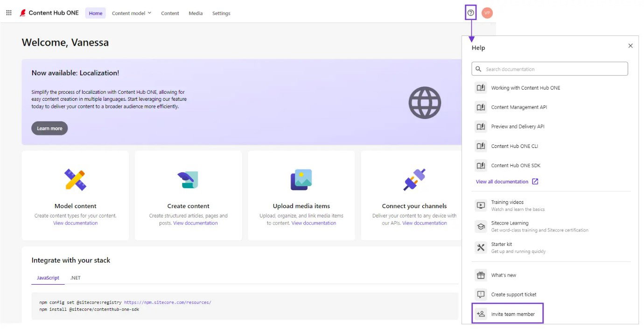Image resolution: width=644 pixels, height=329 pixels.
Task: Click the Create content card title
Action: pos(188,206)
